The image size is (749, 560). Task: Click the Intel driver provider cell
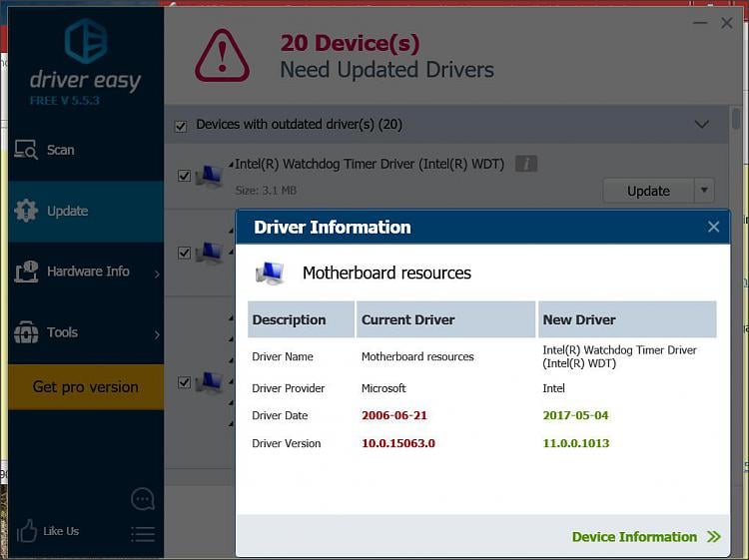point(553,388)
